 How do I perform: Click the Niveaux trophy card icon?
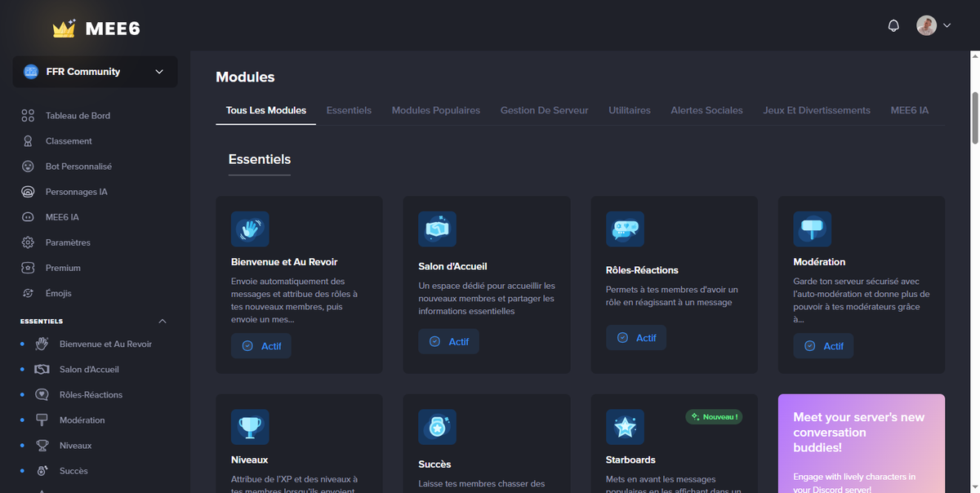pos(250,428)
